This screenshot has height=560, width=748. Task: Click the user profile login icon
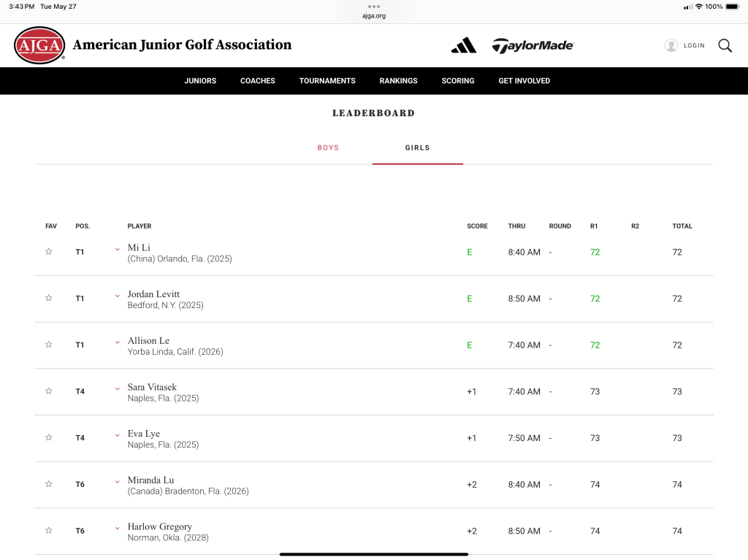point(671,45)
